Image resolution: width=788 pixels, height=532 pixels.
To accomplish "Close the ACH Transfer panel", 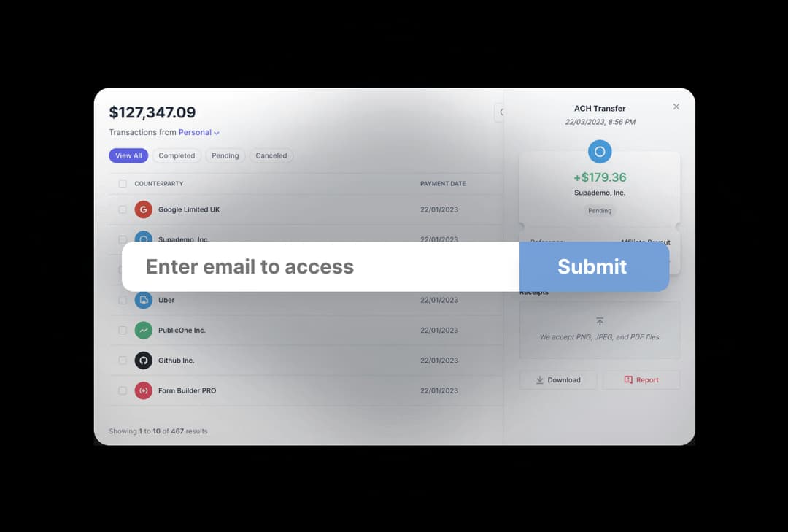I will [676, 107].
